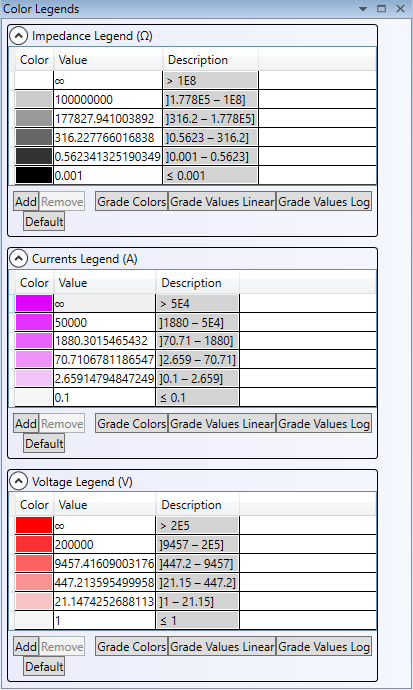Collapse the Voltage Legend section
Viewport: 413px width, 690px height.
(x=18, y=481)
